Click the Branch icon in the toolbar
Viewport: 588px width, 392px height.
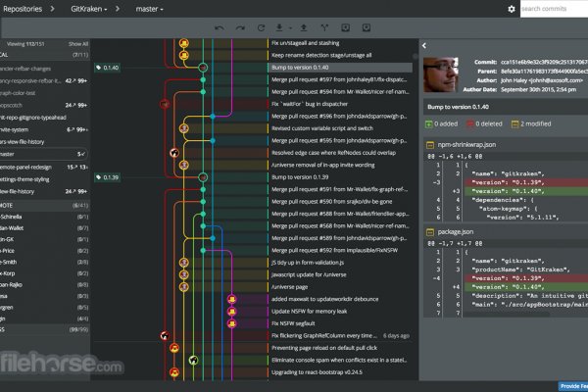pos(323,27)
